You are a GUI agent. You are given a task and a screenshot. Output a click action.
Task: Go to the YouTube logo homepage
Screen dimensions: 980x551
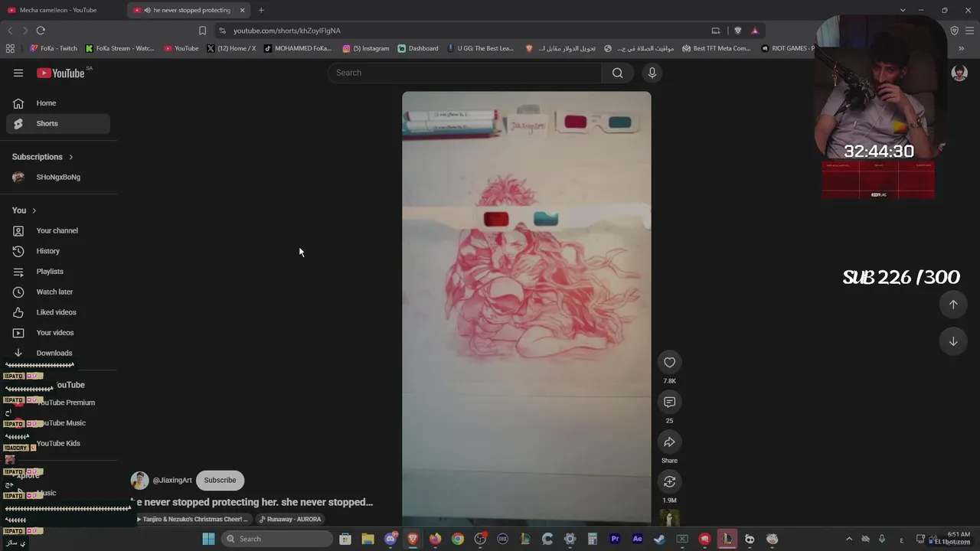tap(60, 73)
